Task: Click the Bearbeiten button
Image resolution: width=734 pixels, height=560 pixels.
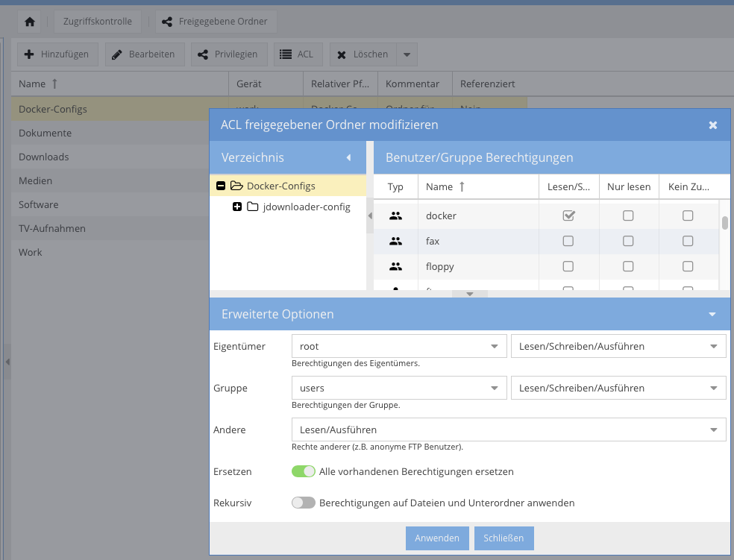Action: tap(145, 54)
